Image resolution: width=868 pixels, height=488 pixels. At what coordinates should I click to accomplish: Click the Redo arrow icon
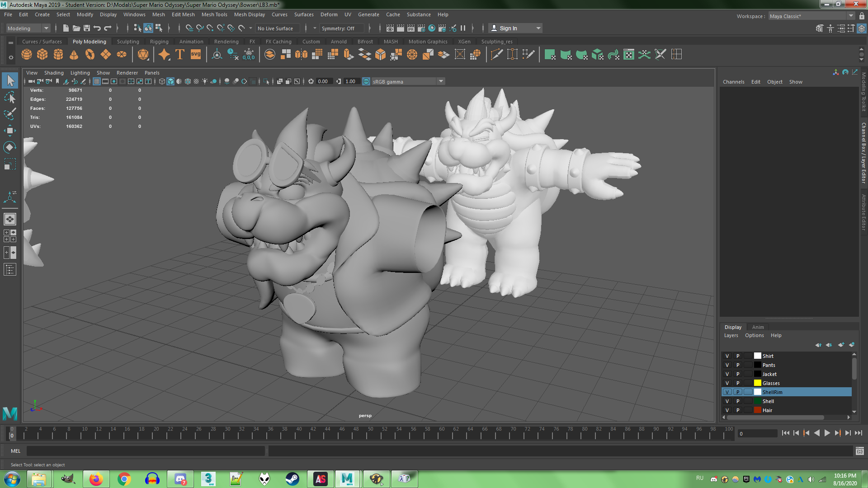point(108,28)
